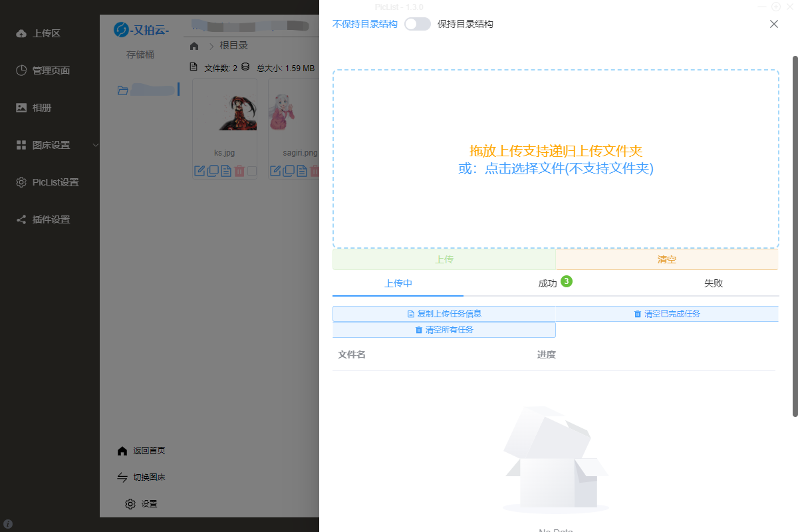Viewport: 798px width, 532px height.
Task: Open PicList设置 in the left sidebar
Action: [55, 182]
